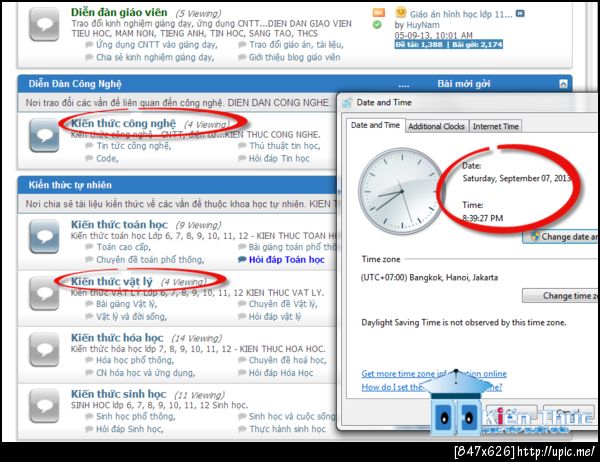
Task: Click forum icon beside Kiến thức vật lý
Action: pos(44,293)
